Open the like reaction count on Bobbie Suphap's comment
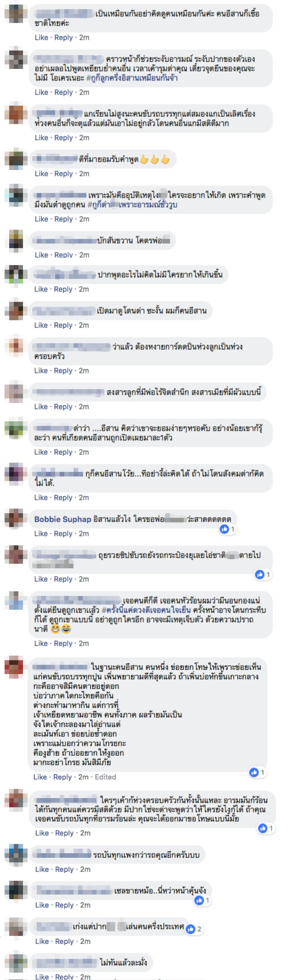This screenshot has width=294, height=980. pos(227,529)
